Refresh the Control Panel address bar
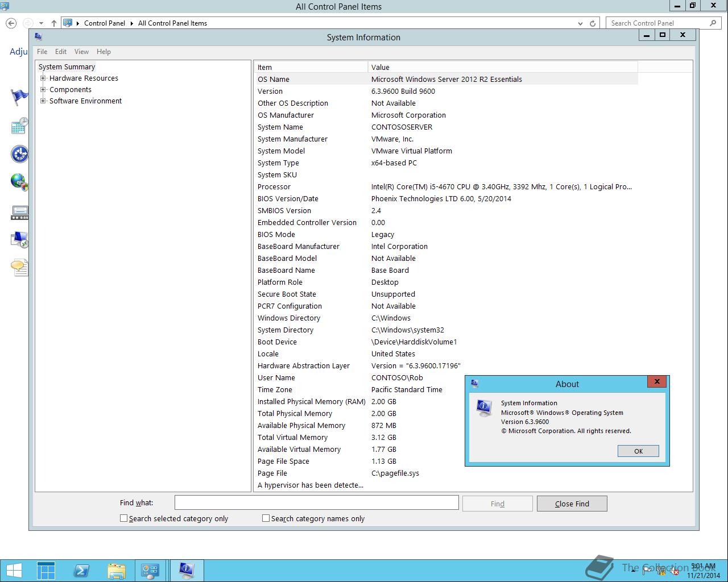This screenshot has height=582, width=728. pos(593,23)
